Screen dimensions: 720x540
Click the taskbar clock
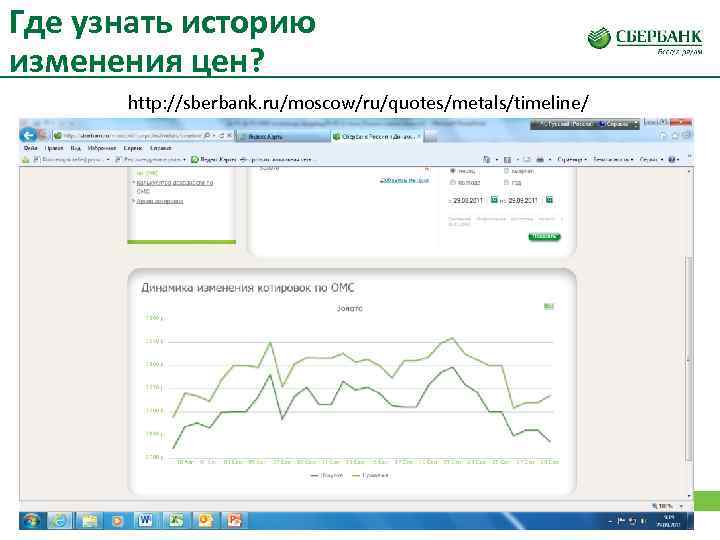[x=669, y=521]
